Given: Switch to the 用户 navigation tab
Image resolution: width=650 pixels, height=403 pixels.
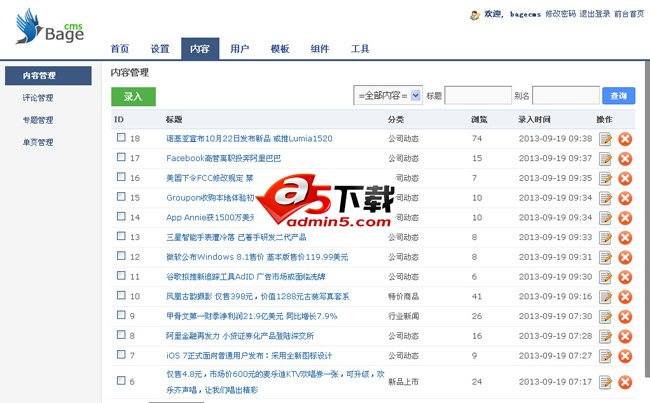Looking at the screenshot, I should click(239, 49).
